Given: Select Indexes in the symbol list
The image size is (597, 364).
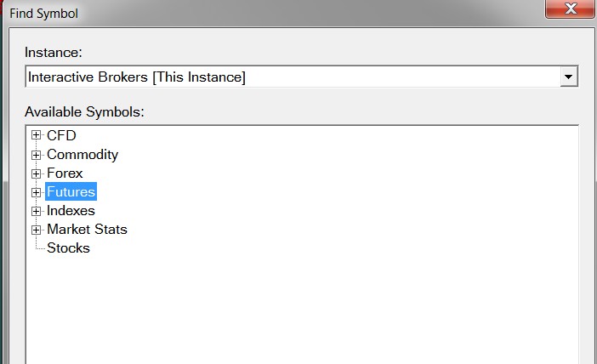Looking at the screenshot, I should click(x=71, y=211).
